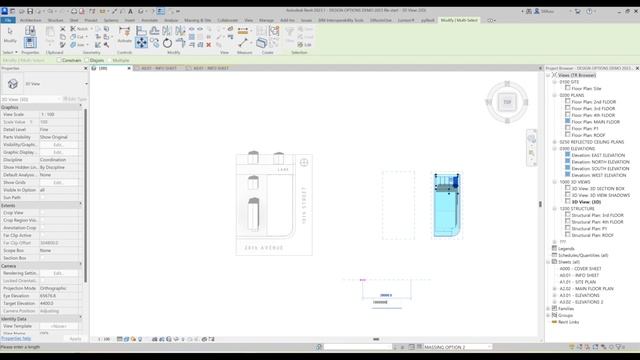Select the Modify arrow tool
The width and height of the screenshot is (640, 360).
10,32
